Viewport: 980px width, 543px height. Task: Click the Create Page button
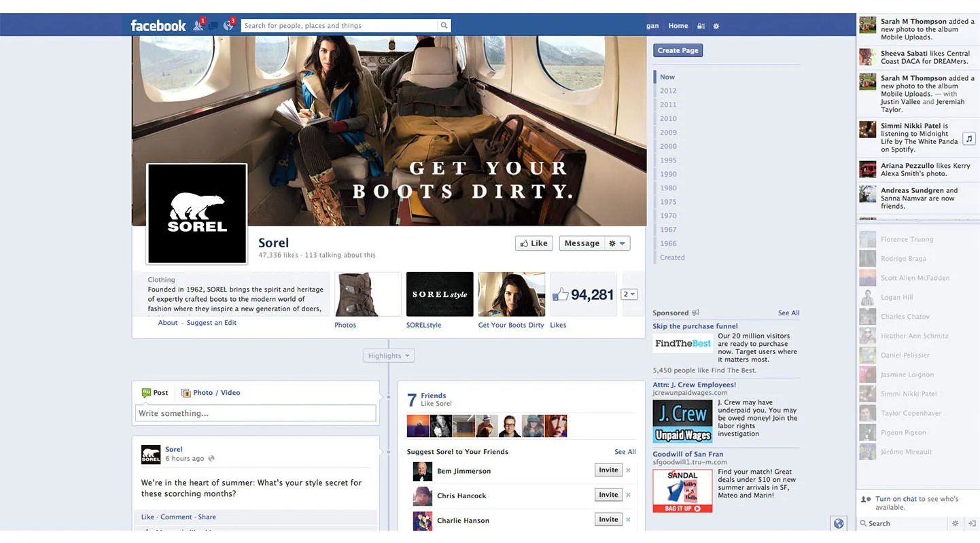point(678,50)
